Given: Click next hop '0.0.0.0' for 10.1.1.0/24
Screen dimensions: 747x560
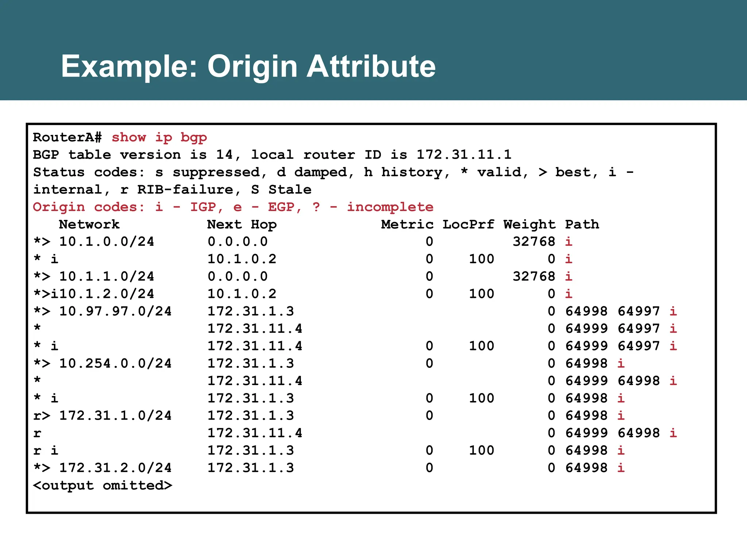Looking at the screenshot, I should click(x=238, y=277).
